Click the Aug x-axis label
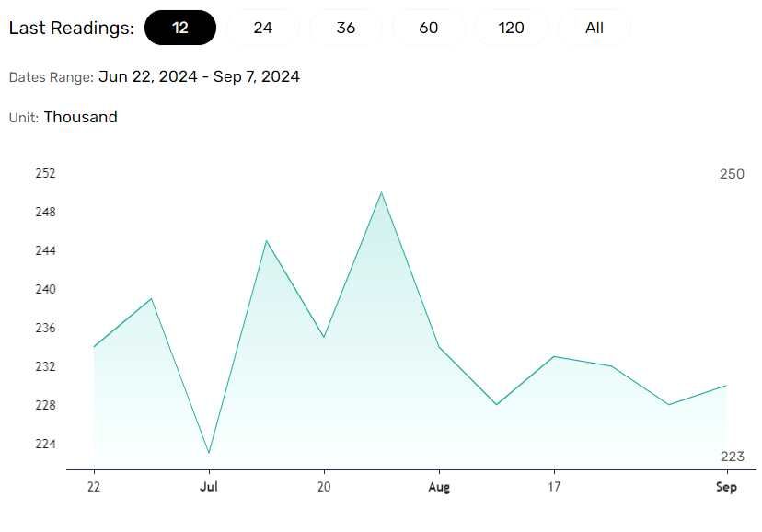The width and height of the screenshot is (762, 532). click(439, 487)
